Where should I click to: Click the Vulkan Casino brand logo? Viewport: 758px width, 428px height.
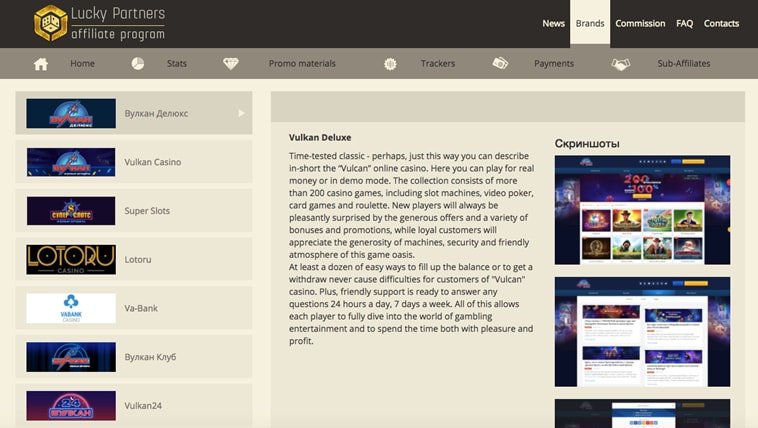71,162
